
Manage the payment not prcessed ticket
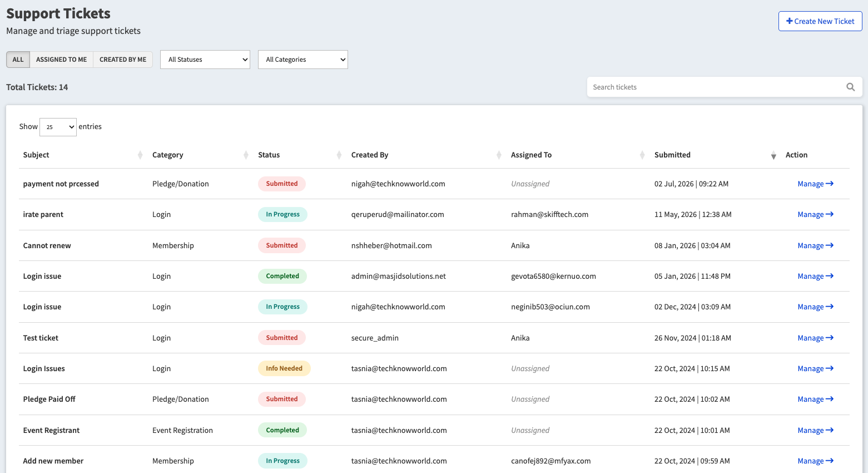815,184
